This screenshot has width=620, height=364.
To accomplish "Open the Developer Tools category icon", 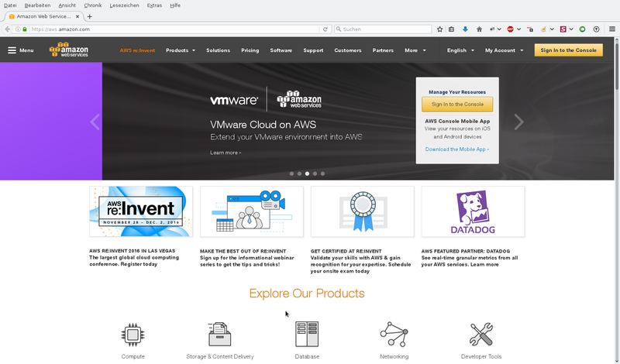I will (481, 334).
